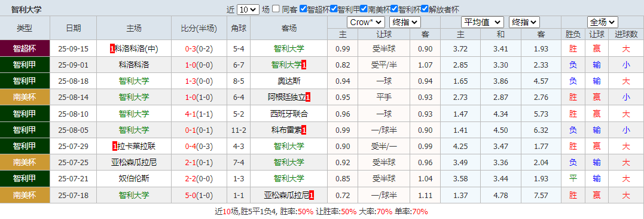The width and height of the screenshot is (644, 219).
Task: Click away team 阿根廷独立
Action: (x=286, y=98)
